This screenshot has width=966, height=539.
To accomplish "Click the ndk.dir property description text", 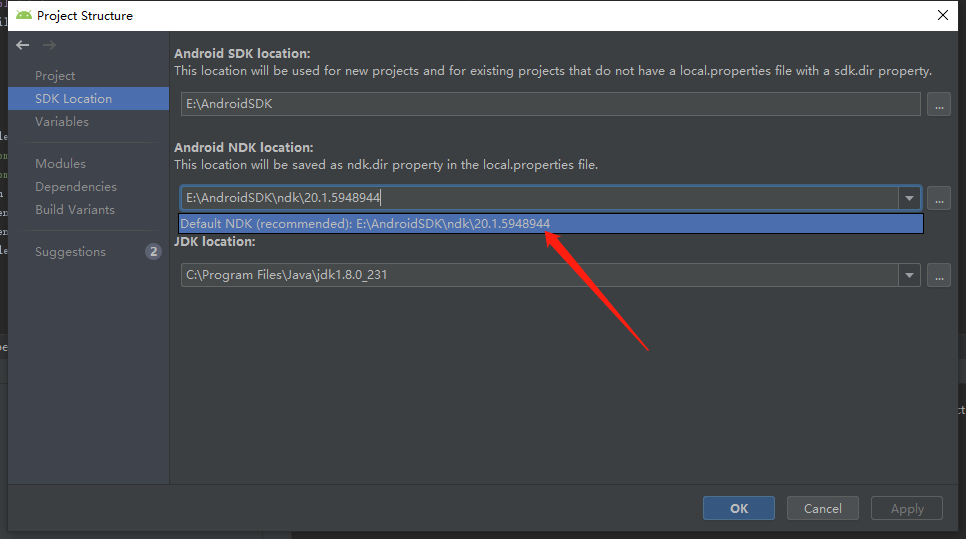I will 386,165.
